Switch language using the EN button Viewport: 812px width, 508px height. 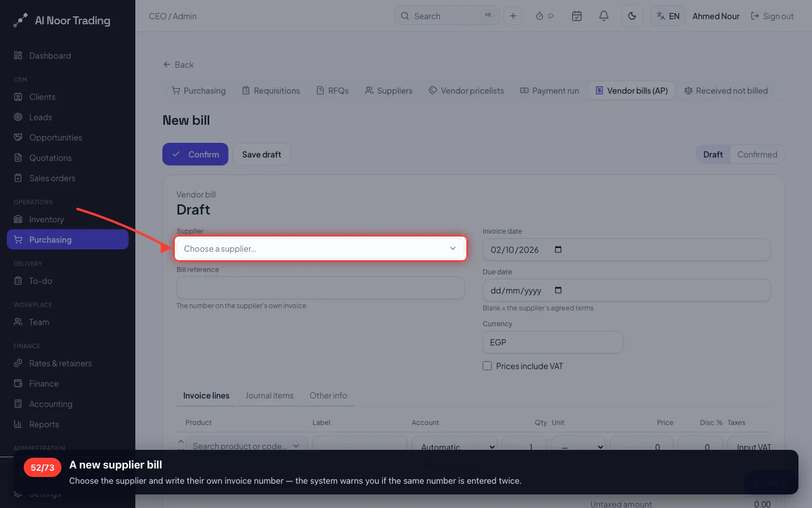click(x=668, y=16)
